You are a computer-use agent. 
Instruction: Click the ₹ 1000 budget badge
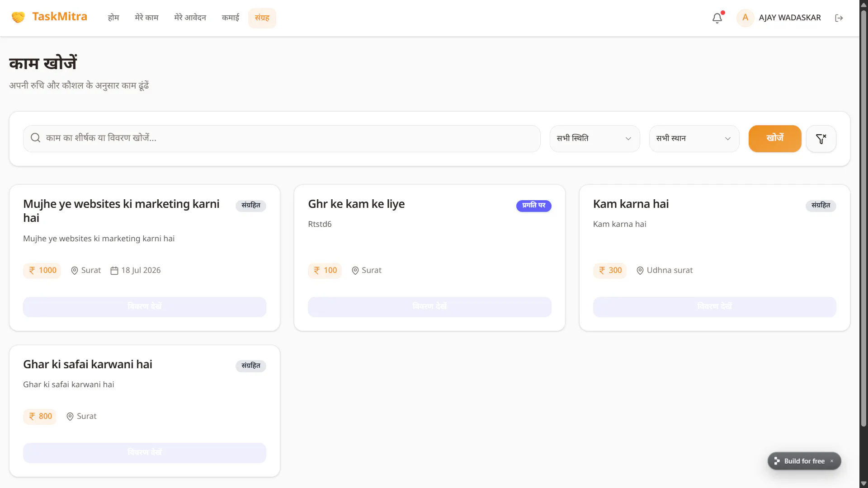[x=42, y=270]
